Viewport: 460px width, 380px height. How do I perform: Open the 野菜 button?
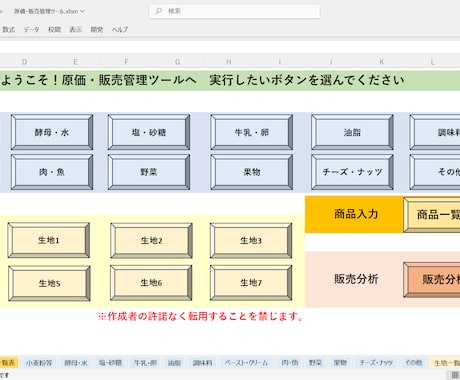(149, 172)
